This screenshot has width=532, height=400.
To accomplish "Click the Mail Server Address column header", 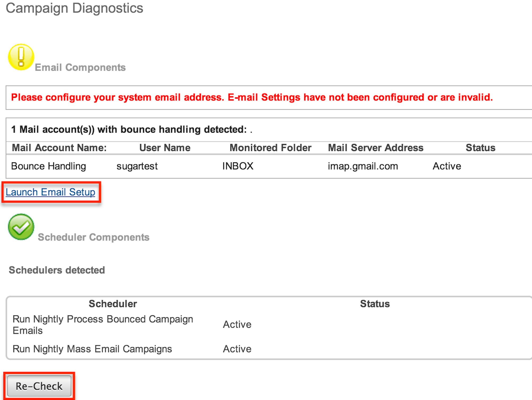I will (x=375, y=148).
